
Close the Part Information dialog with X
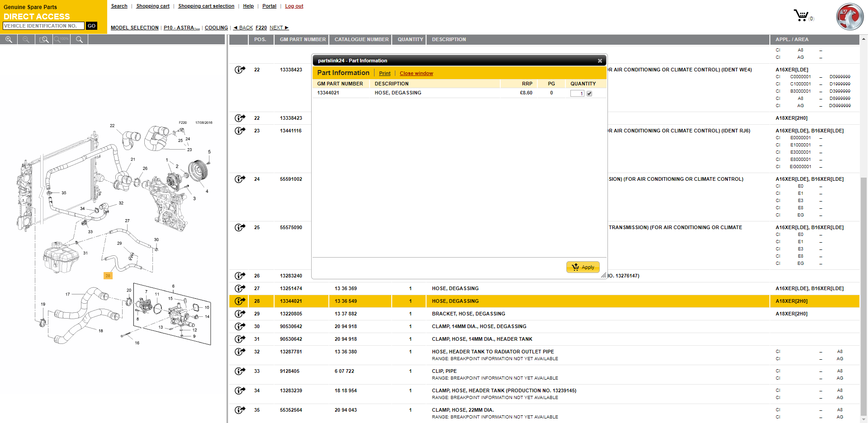(x=600, y=61)
